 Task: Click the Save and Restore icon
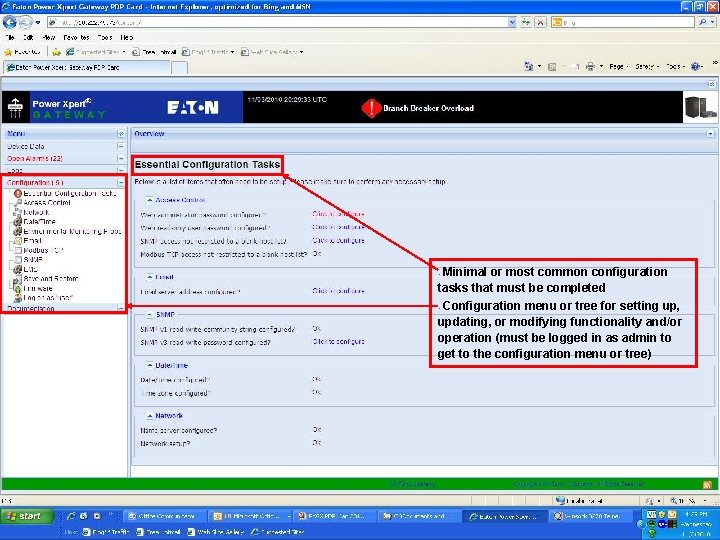click(18, 279)
